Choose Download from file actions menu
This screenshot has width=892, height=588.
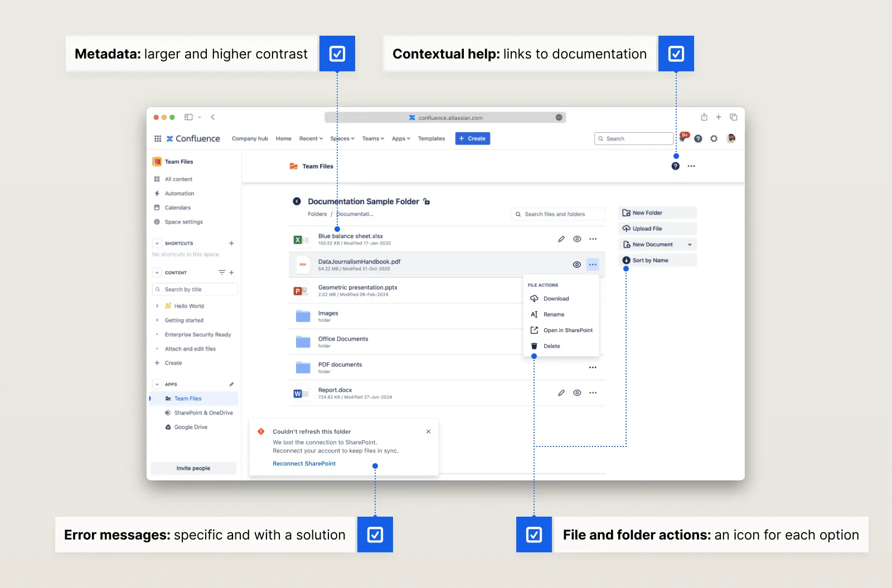(x=561, y=299)
